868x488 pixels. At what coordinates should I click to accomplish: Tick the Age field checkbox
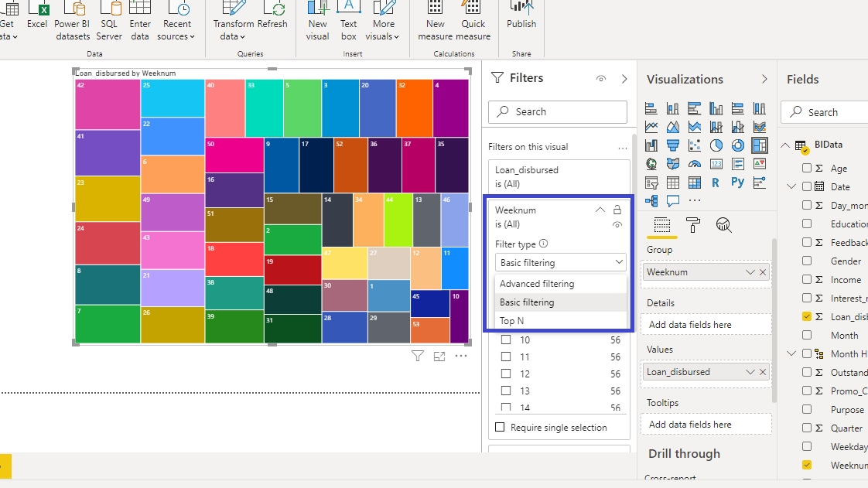pos(807,168)
